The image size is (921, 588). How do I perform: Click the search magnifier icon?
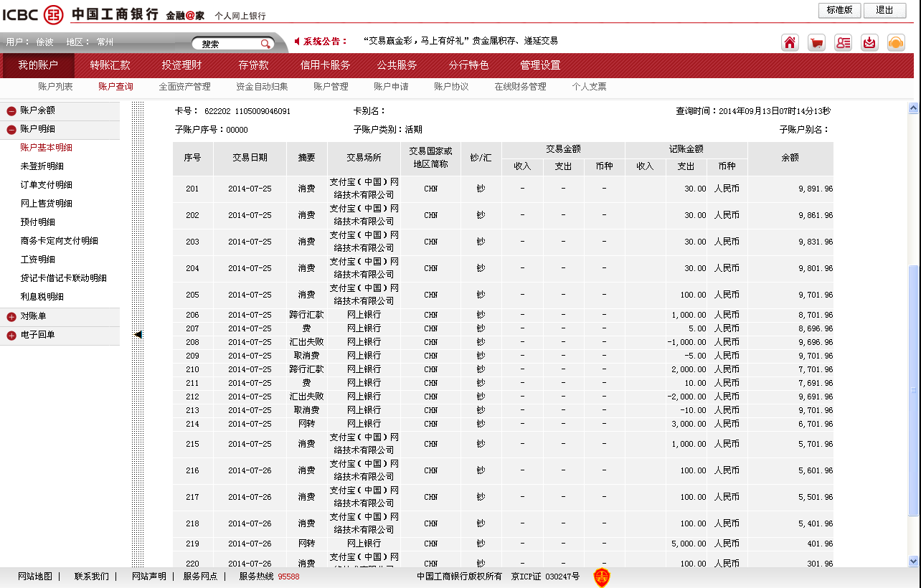265,44
